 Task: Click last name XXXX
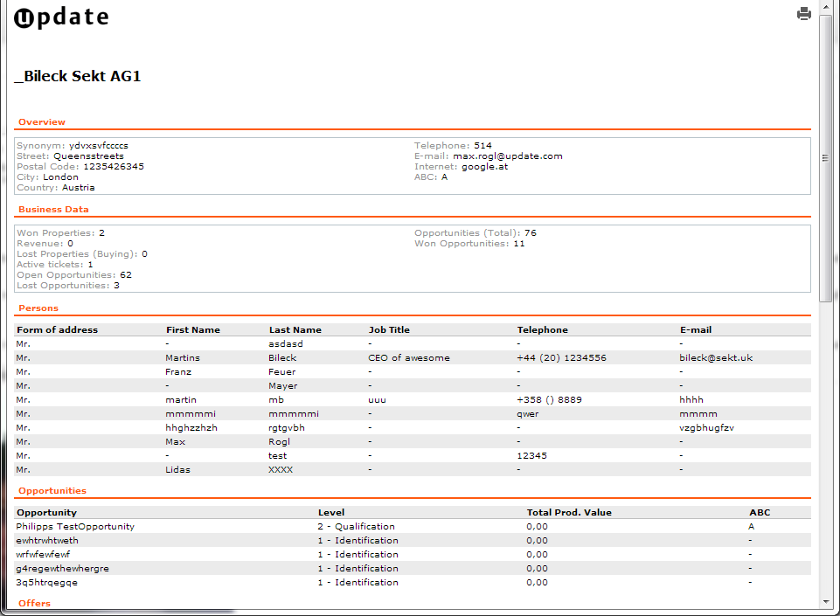pos(281,469)
